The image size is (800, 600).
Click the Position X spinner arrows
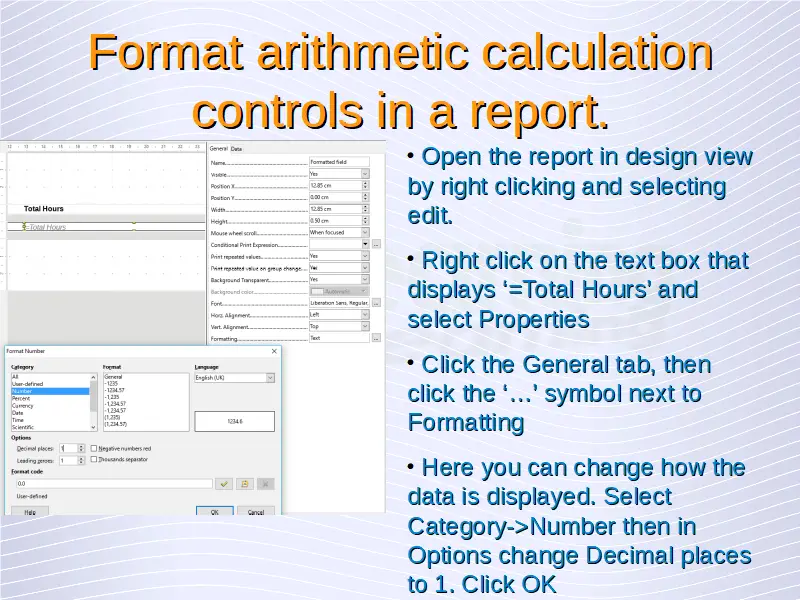point(365,186)
